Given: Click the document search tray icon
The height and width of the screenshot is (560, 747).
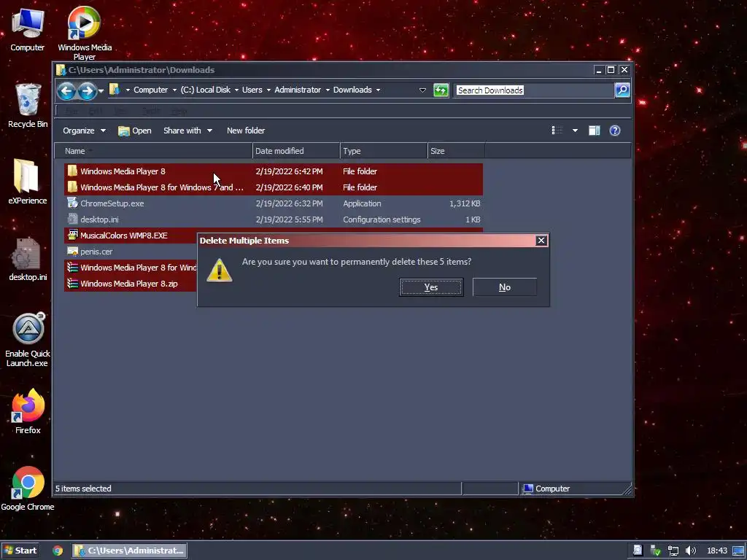Looking at the screenshot, I should click(638, 551).
